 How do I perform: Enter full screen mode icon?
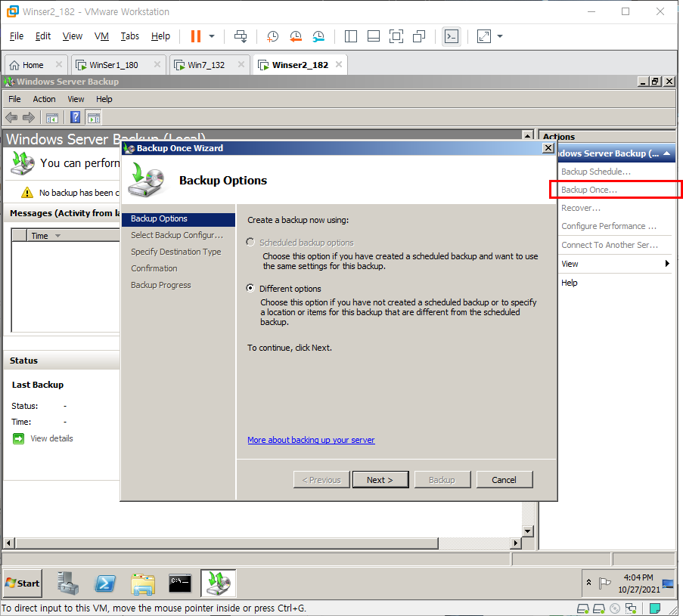[x=396, y=36]
